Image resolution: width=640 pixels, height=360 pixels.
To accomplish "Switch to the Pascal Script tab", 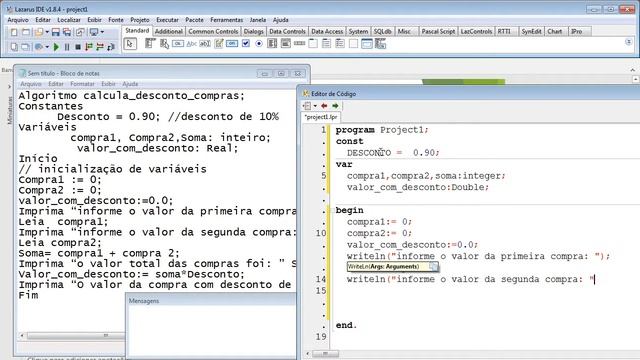I will (438, 31).
